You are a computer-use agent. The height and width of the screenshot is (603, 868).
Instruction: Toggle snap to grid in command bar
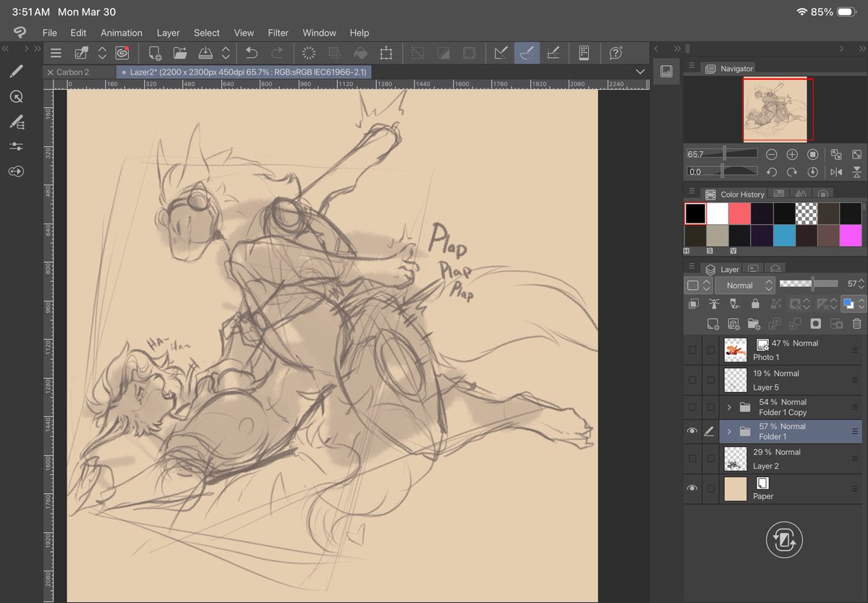point(553,53)
